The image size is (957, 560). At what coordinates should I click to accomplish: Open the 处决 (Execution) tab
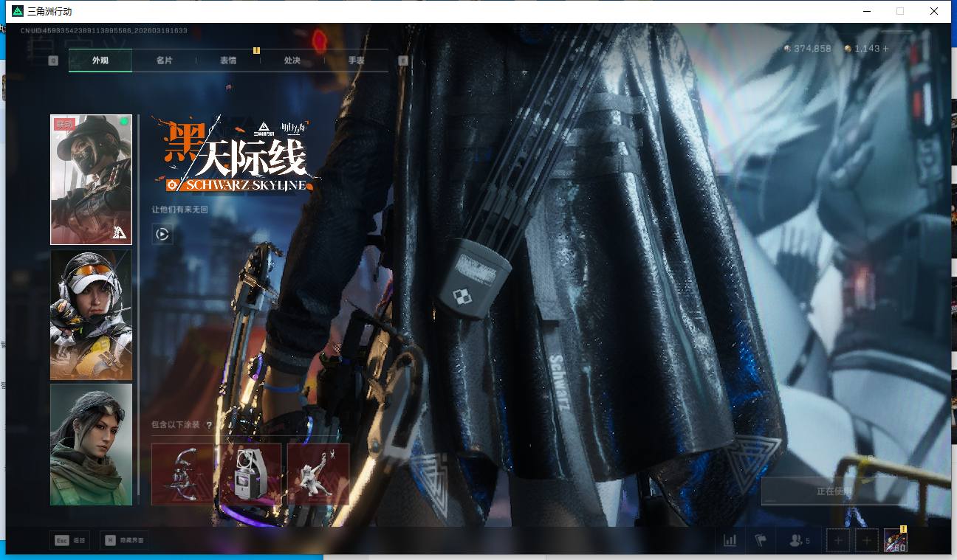(292, 61)
